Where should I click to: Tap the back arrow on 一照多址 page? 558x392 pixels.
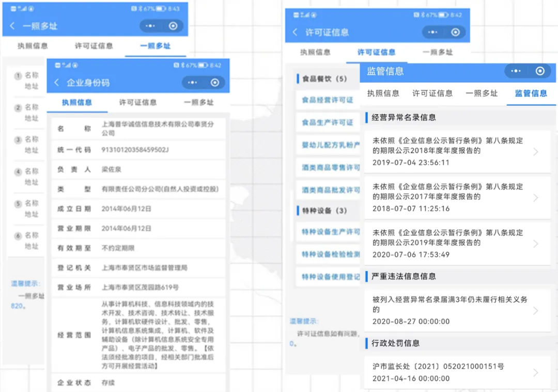12,25
